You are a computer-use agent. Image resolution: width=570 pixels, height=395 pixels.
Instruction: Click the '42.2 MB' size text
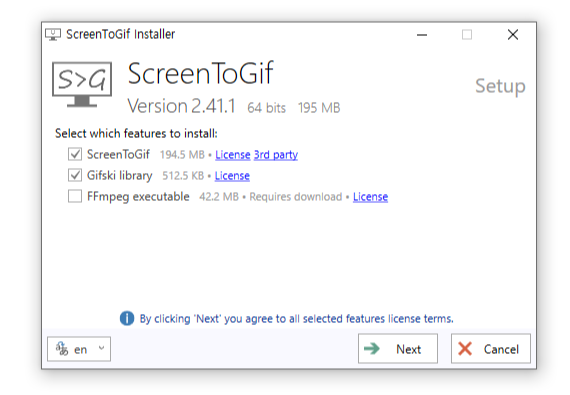[x=219, y=197]
